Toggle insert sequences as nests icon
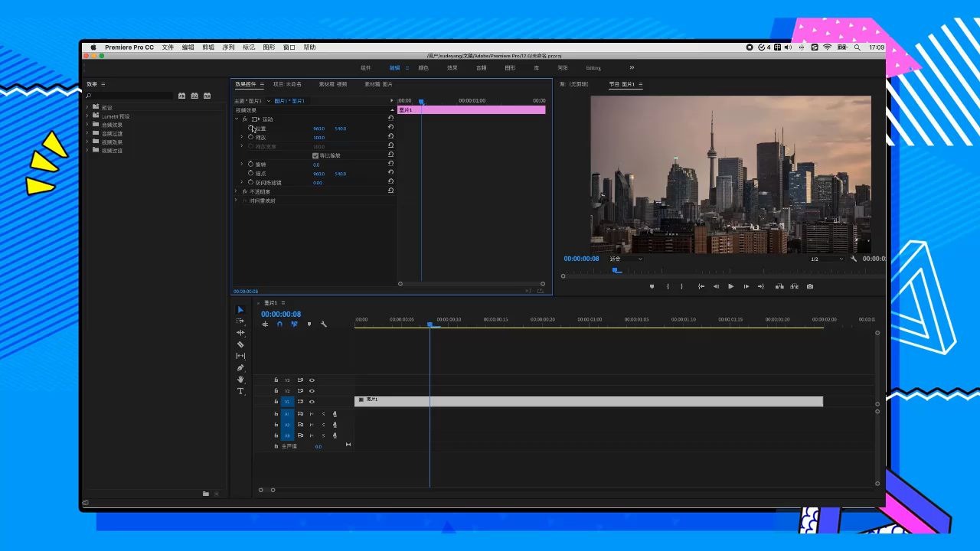The width and height of the screenshot is (980, 551). (265, 324)
